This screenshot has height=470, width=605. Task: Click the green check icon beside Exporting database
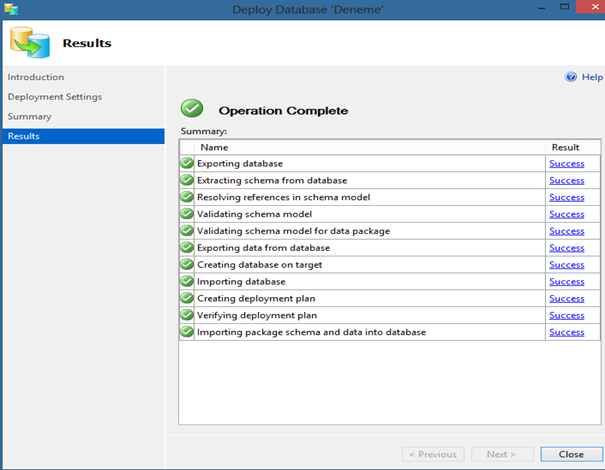click(187, 163)
